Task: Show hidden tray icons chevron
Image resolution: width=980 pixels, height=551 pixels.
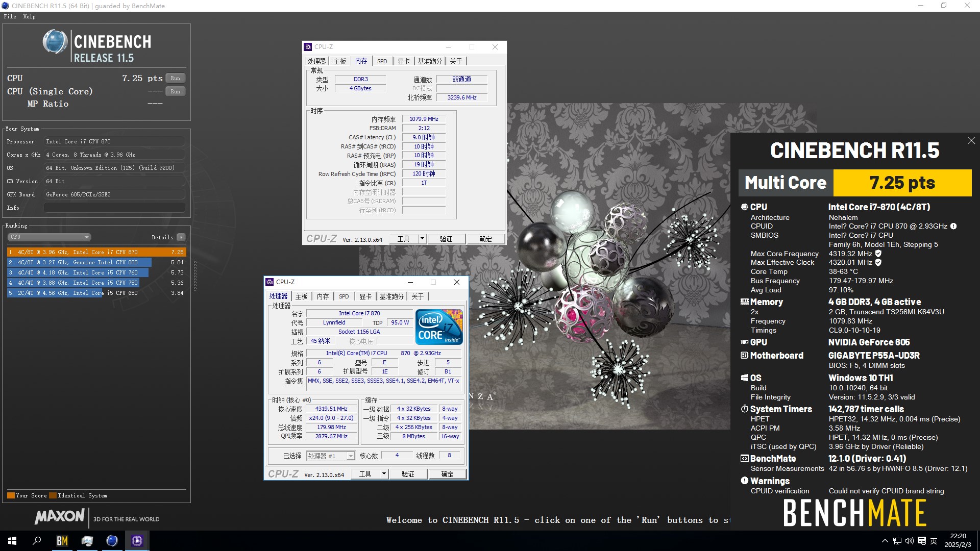Action: tap(885, 541)
